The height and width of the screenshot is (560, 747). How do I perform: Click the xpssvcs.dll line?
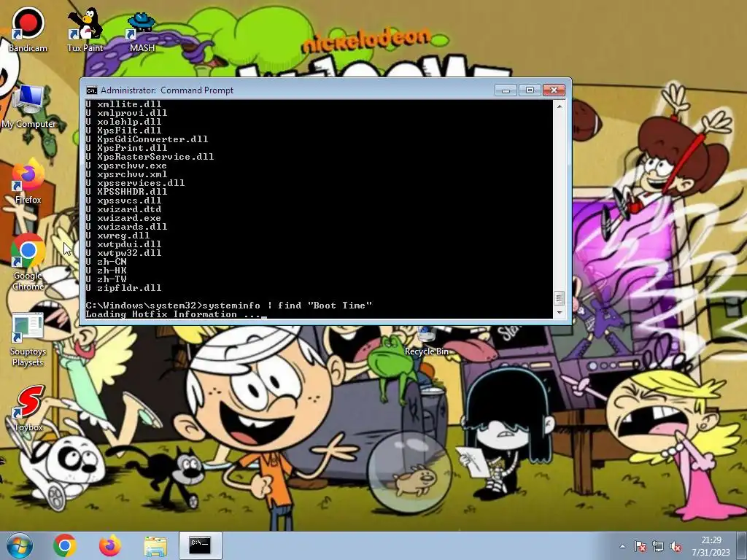pyautogui.click(x=124, y=200)
